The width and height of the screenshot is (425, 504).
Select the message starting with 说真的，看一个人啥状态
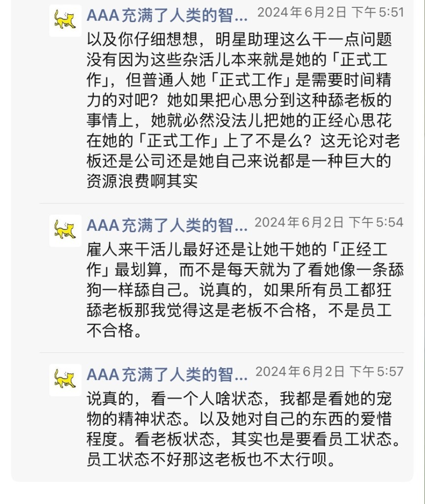[x=243, y=429]
